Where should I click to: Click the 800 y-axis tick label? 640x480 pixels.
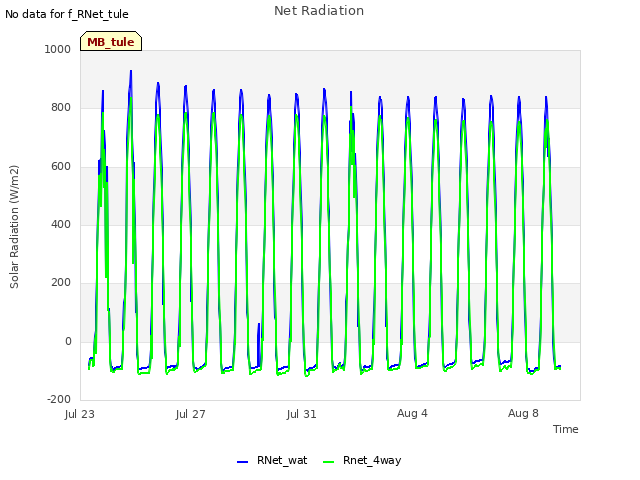coord(61,107)
